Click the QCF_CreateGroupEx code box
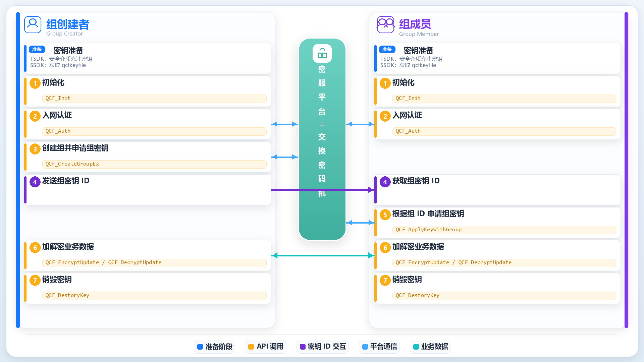644x362 pixels. click(x=154, y=164)
